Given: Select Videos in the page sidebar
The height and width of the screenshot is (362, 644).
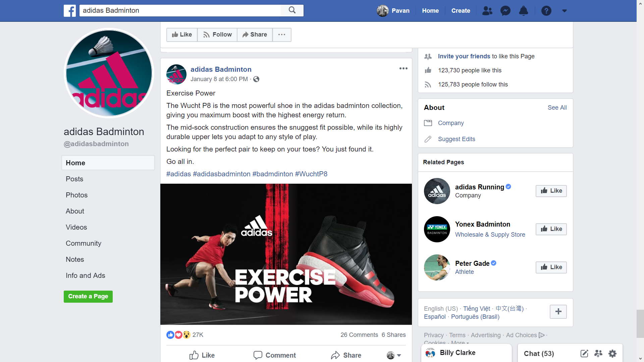Looking at the screenshot, I should [x=76, y=227].
